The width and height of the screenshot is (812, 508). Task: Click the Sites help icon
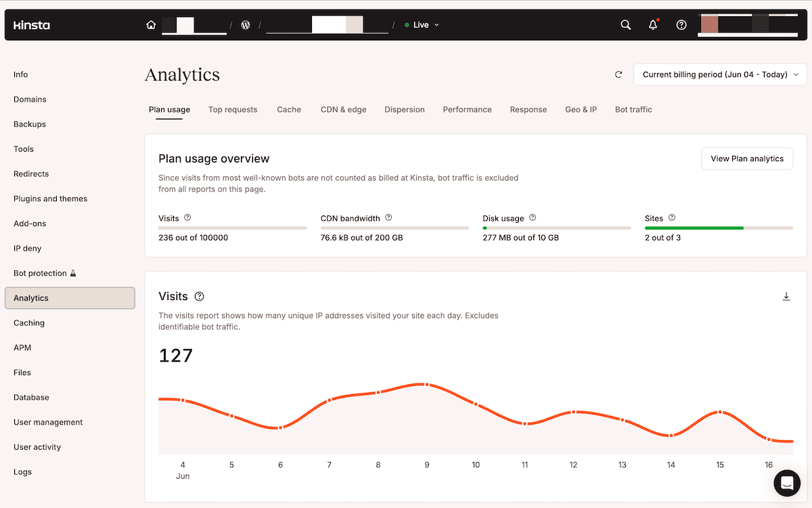672,217
